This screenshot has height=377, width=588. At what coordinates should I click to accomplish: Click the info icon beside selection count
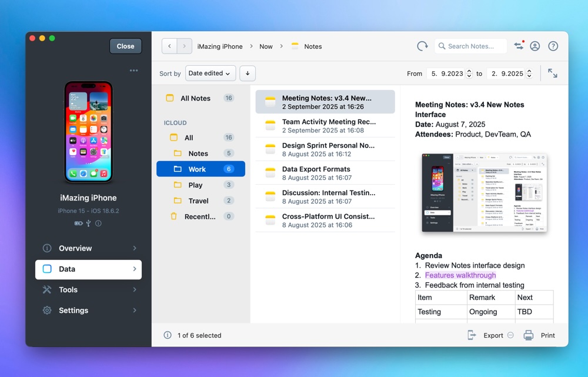[x=168, y=335]
